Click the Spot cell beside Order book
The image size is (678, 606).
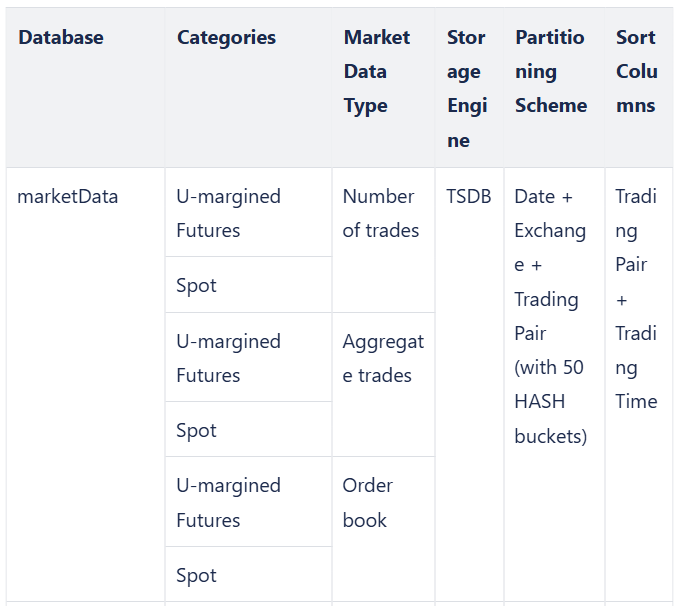coord(196,576)
